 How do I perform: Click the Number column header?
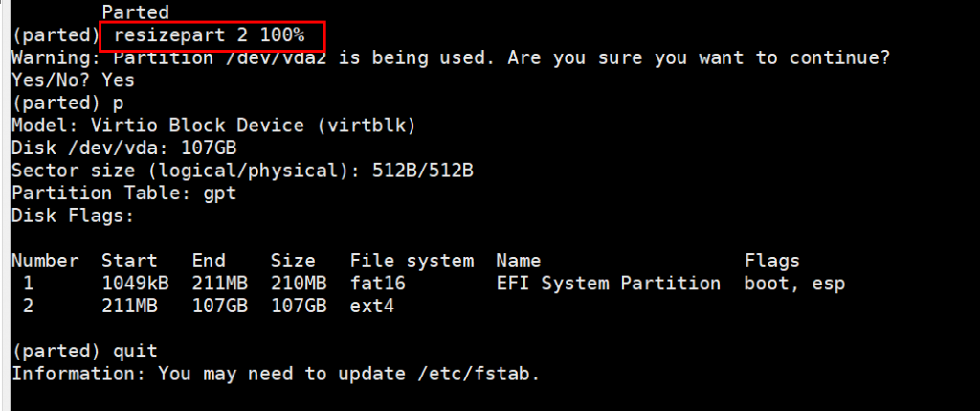point(45,261)
